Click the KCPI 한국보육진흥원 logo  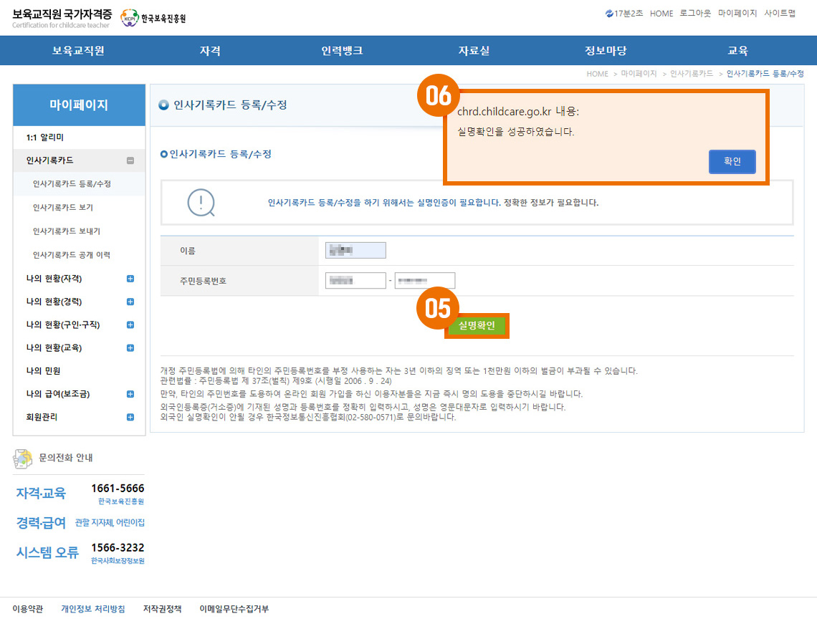pos(153,18)
